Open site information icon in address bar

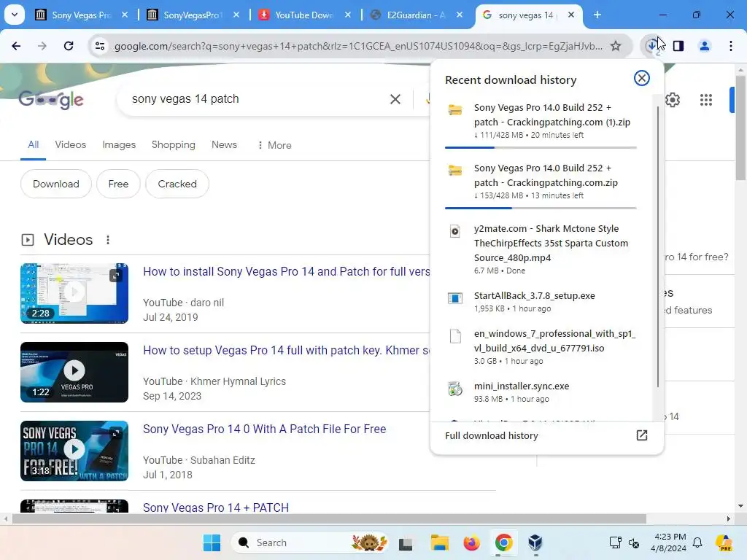[100, 46]
